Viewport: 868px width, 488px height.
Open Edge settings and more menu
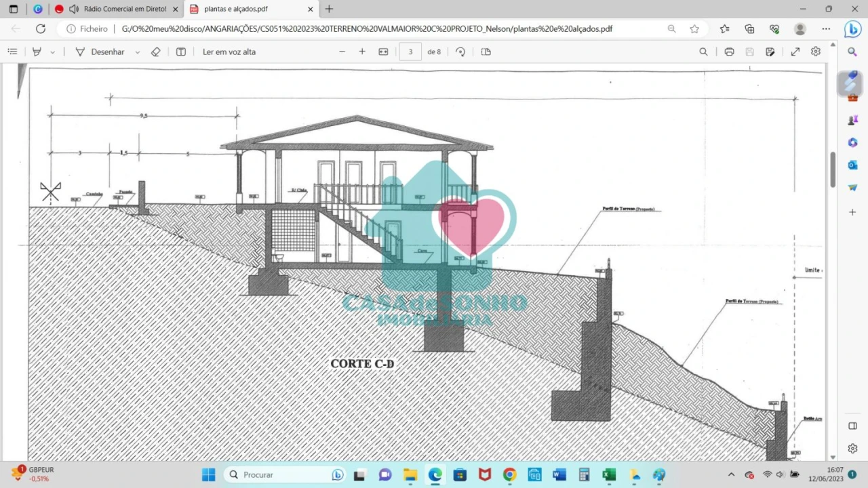826,28
